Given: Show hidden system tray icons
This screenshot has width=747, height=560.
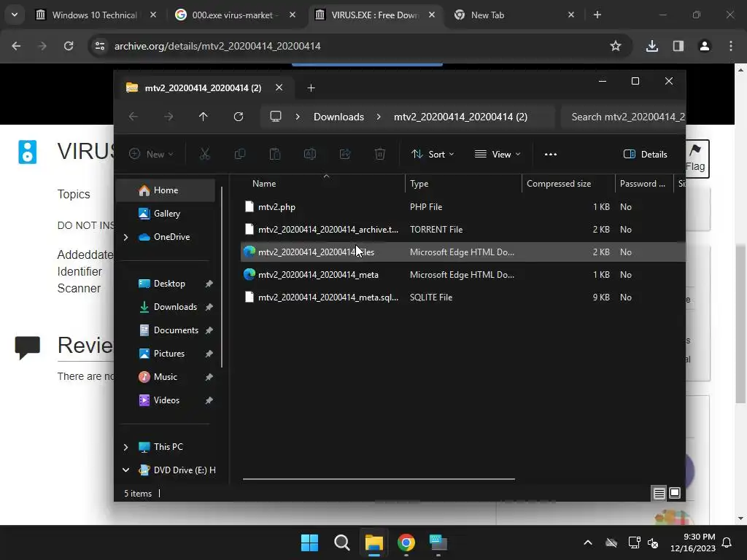Looking at the screenshot, I should click(x=588, y=542).
